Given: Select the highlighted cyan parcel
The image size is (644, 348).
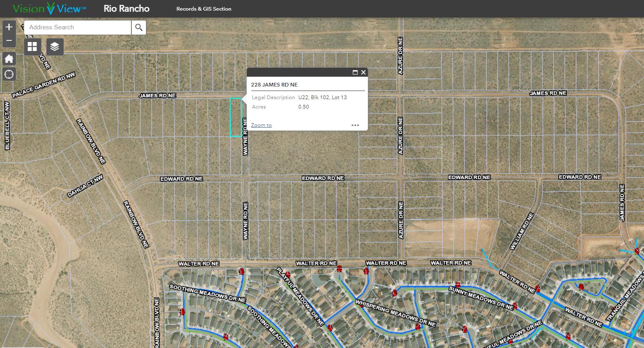Looking at the screenshot, I should click(x=236, y=117).
